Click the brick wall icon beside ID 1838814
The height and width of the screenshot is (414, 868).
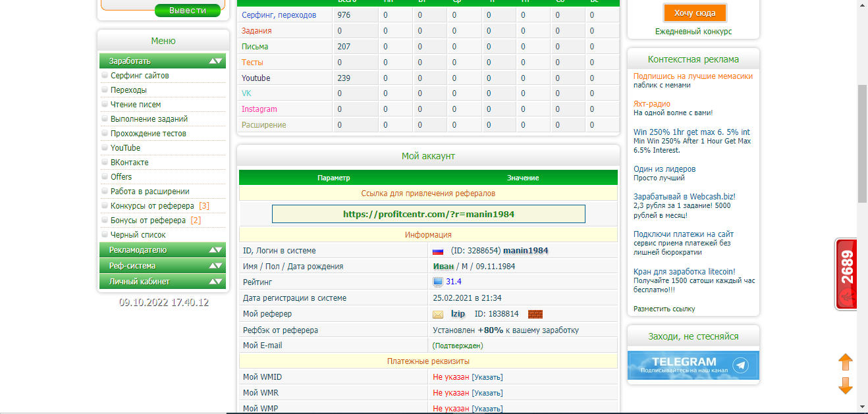[x=535, y=314]
